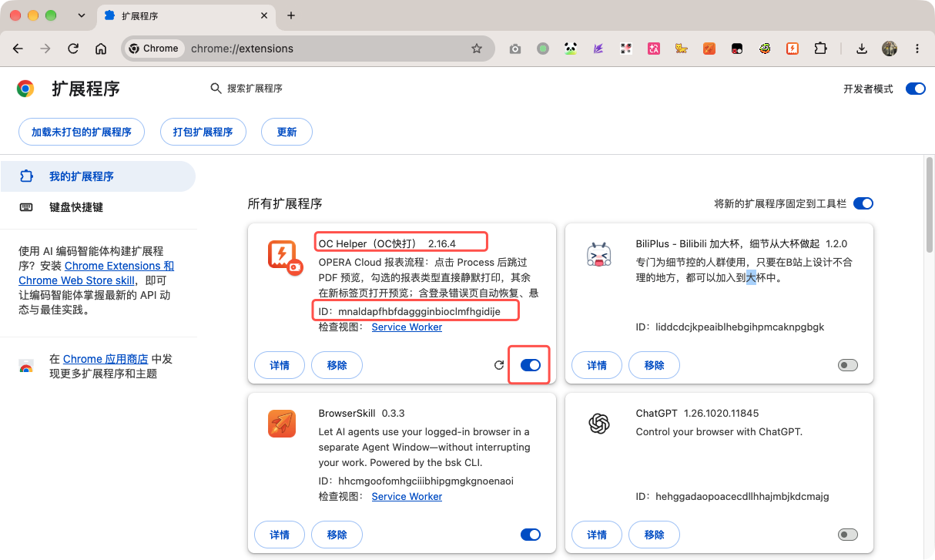Click the camera screenshot extension icon
Image resolution: width=935 pixels, height=560 pixels.
(515, 49)
